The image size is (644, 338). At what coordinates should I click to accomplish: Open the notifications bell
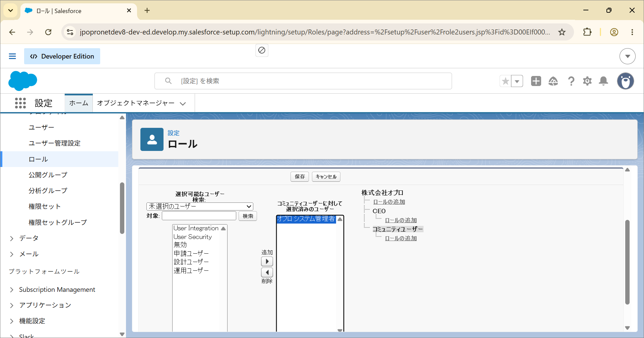coord(603,81)
